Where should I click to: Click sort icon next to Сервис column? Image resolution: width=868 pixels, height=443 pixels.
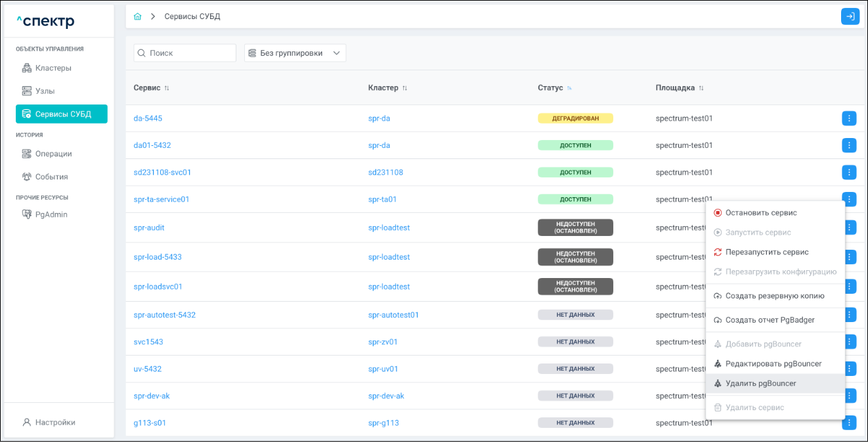(x=167, y=88)
